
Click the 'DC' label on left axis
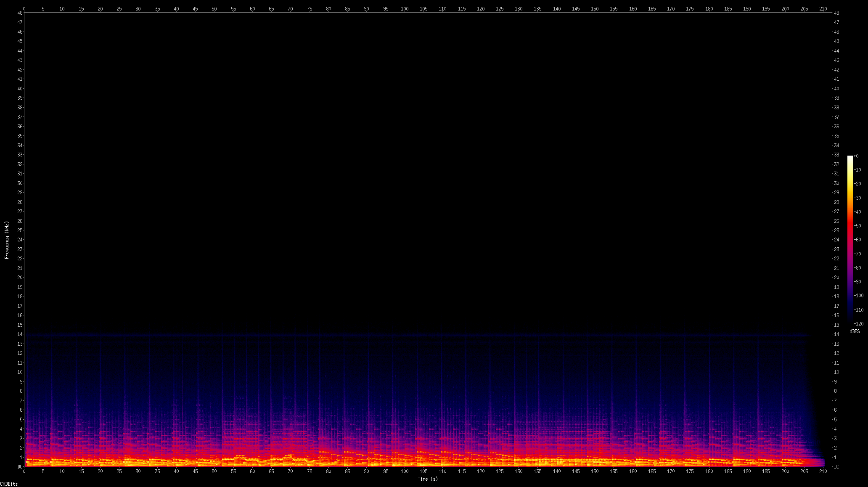click(20, 467)
